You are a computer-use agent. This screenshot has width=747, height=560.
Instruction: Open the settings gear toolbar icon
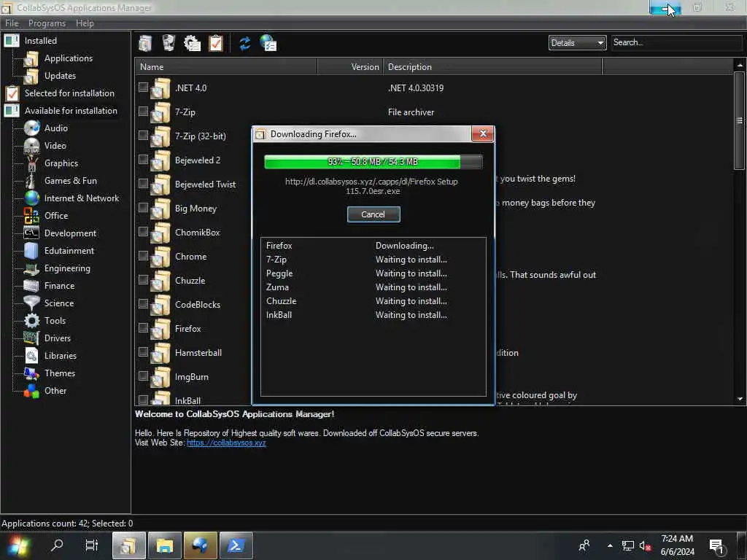pyautogui.click(x=192, y=43)
